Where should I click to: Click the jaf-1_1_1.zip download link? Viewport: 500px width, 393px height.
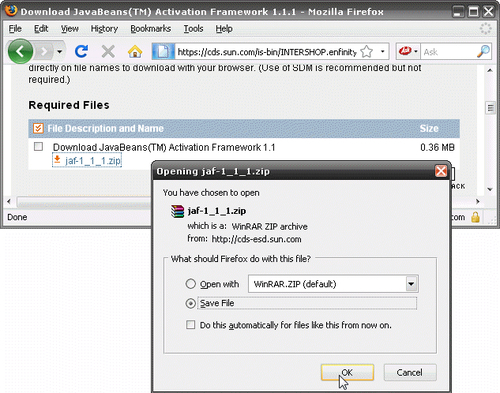[x=93, y=161]
